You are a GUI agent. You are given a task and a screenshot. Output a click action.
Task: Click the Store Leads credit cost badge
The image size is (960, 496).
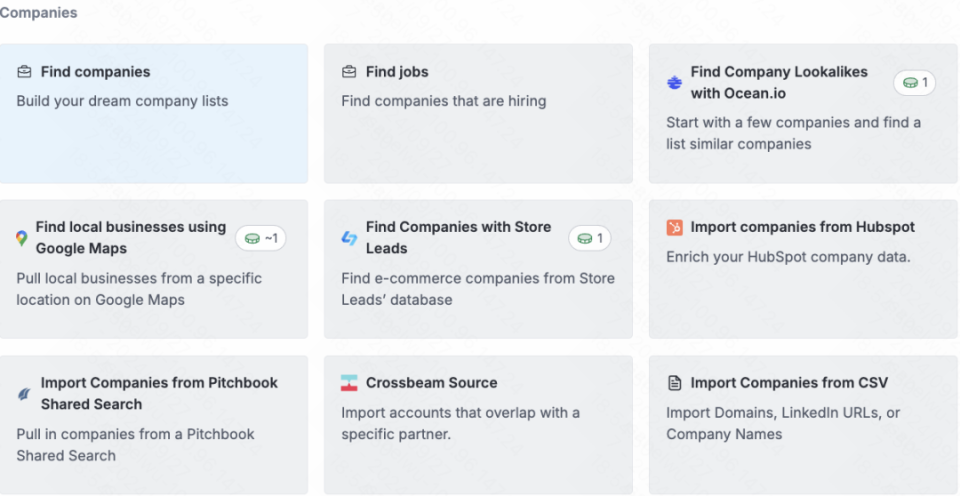590,238
